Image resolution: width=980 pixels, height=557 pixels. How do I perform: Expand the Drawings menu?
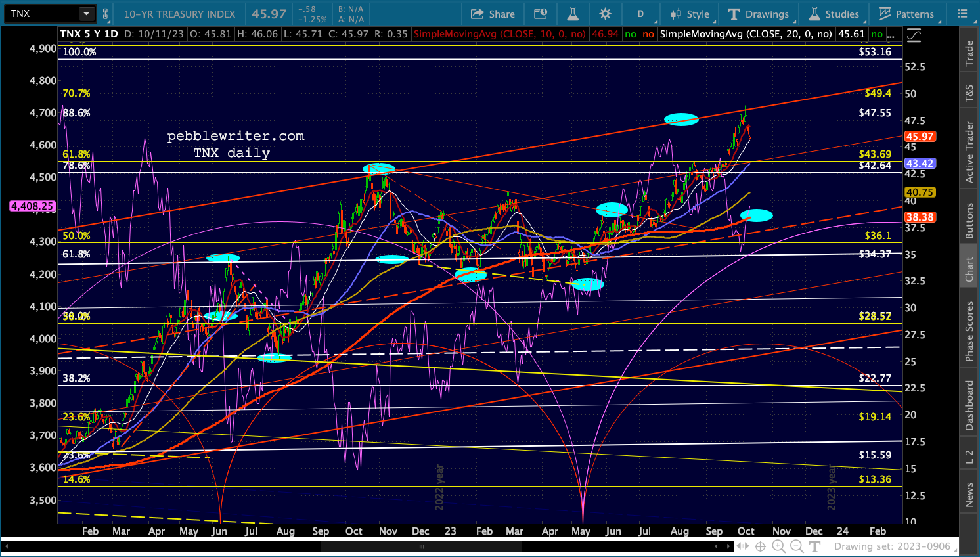point(759,14)
